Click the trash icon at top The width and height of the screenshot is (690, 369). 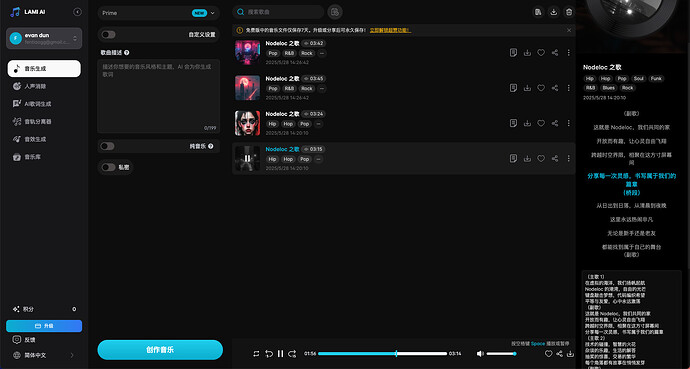click(569, 12)
